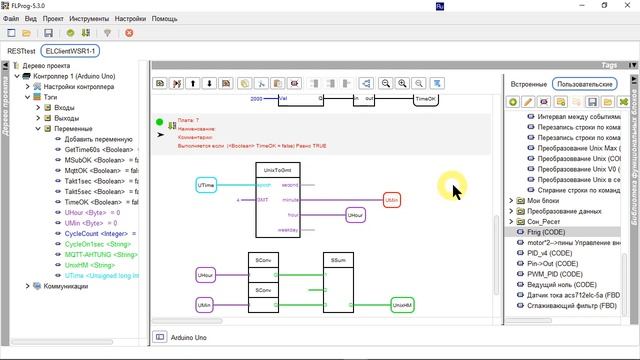The image size is (640, 360).
Task: Click the compile and upload arrows icon
Action: point(85,33)
